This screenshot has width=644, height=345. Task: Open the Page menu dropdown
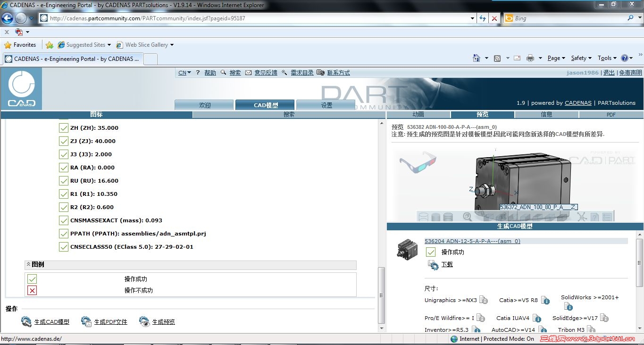[x=556, y=58]
